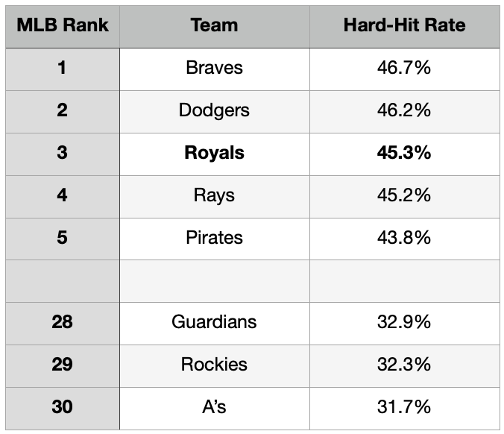
Task: Click the 45.2% rate cell
Action: pyautogui.click(x=404, y=195)
